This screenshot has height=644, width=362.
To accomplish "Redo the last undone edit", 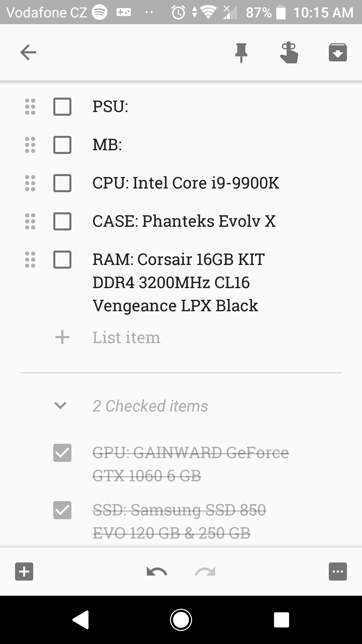I will 205,571.
